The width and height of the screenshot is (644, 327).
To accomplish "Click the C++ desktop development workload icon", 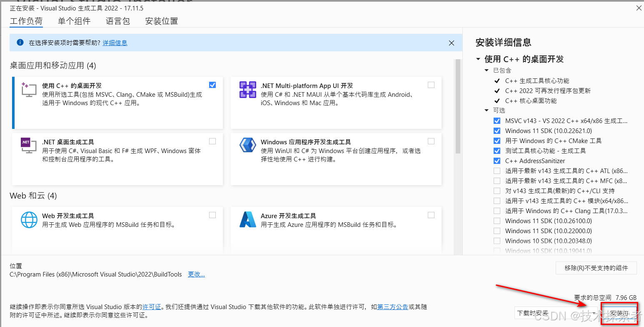I will (x=29, y=90).
